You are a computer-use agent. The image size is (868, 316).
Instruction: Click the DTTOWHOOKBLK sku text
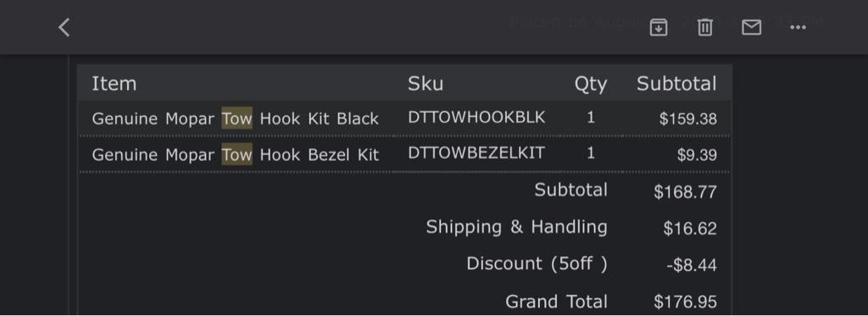476,117
